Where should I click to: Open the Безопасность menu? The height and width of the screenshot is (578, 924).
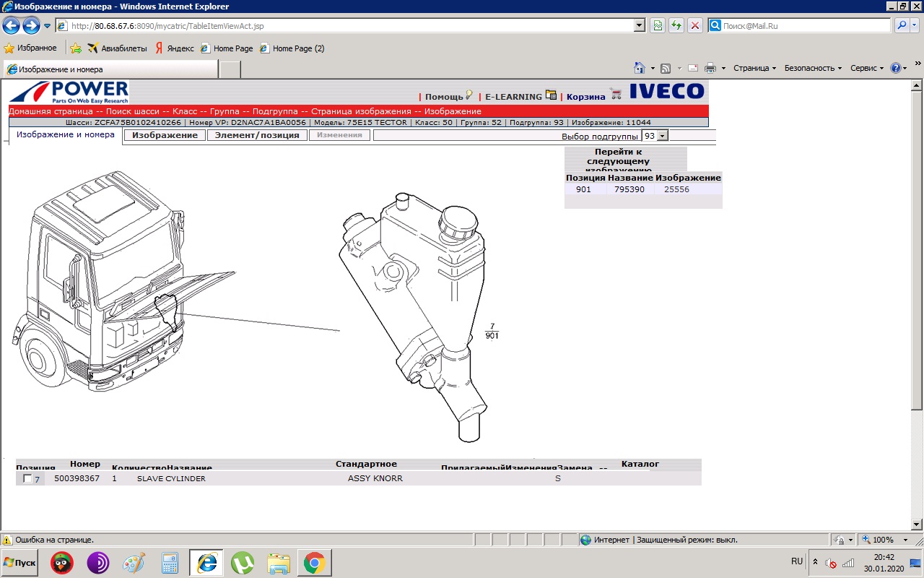813,68
